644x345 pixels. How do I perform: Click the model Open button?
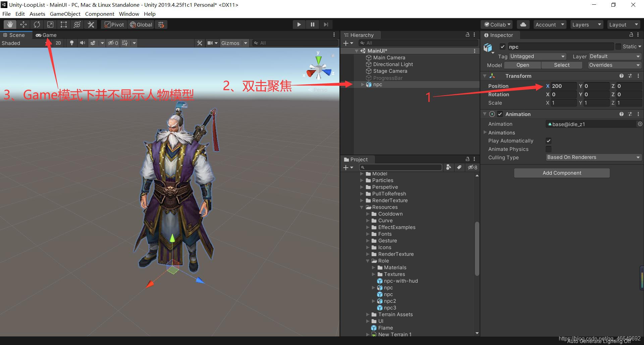[523, 65]
